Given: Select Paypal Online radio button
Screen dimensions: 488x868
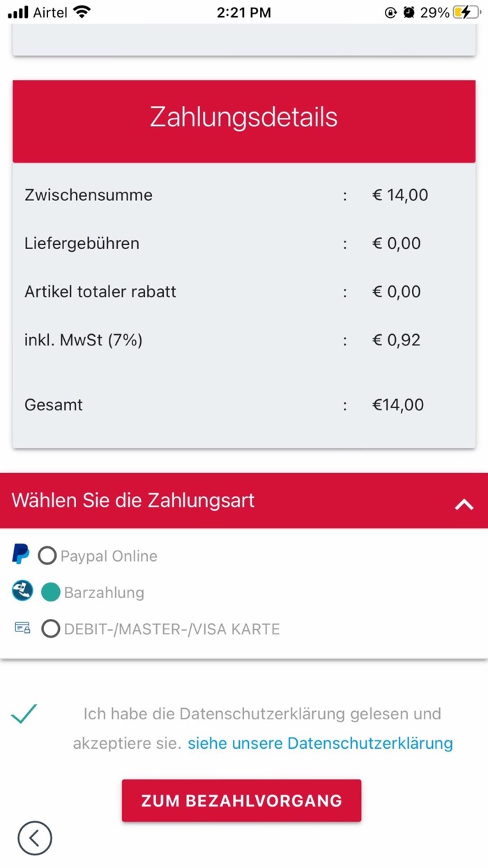Looking at the screenshot, I should (47, 556).
